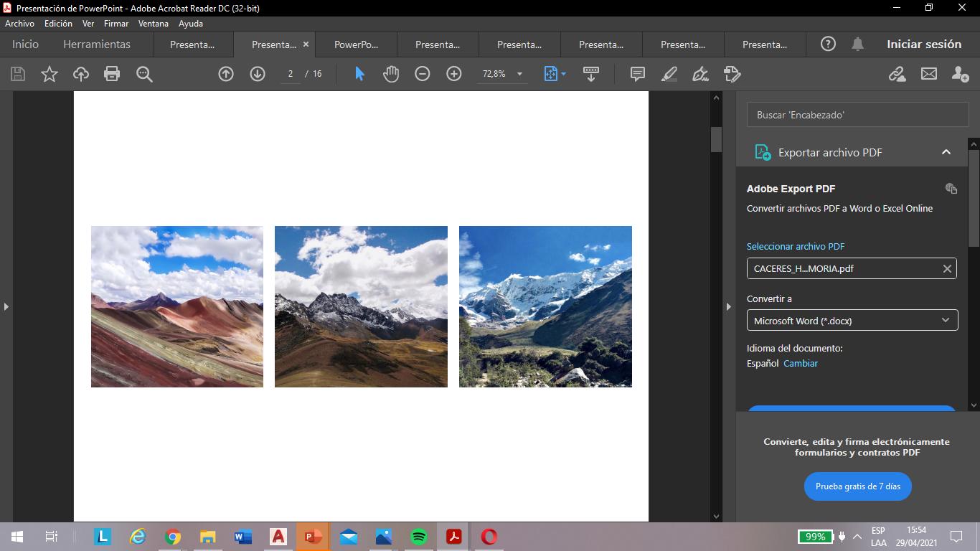Add a comment note icon
This screenshot has height=551, width=980.
coord(637,74)
